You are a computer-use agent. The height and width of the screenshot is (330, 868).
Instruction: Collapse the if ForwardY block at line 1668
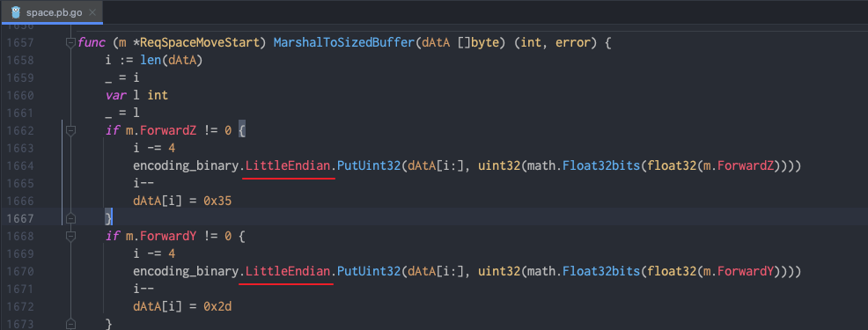coord(70,237)
